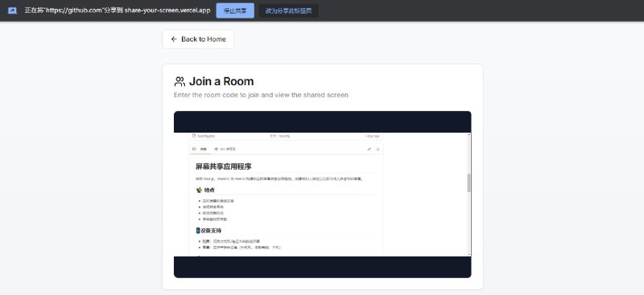Click the people icon beside Join a Room
The width and height of the screenshot is (644, 295).
[180, 82]
